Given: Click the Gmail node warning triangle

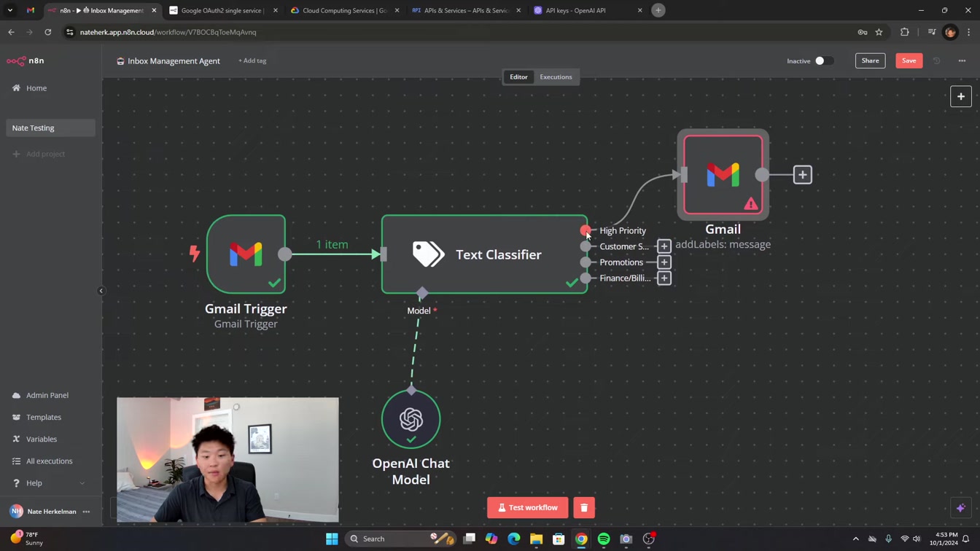Looking at the screenshot, I should pyautogui.click(x=750, y=204).
